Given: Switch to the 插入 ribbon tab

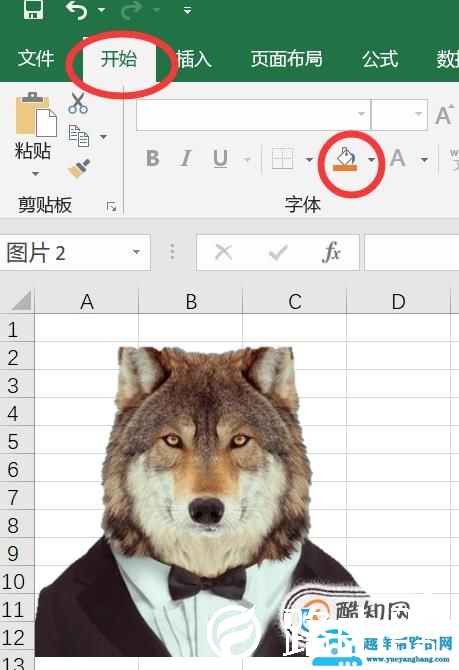Looking at the screenshot, I should 194,59.
